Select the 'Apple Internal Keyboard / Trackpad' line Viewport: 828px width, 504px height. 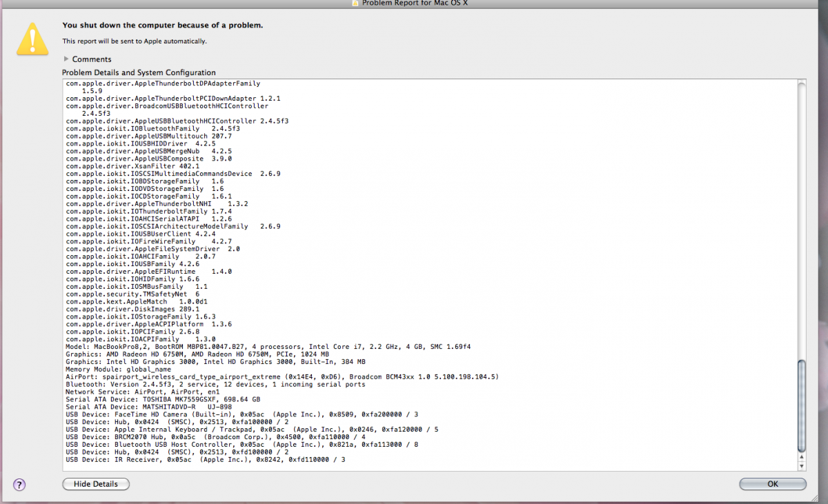coord(252,430)
